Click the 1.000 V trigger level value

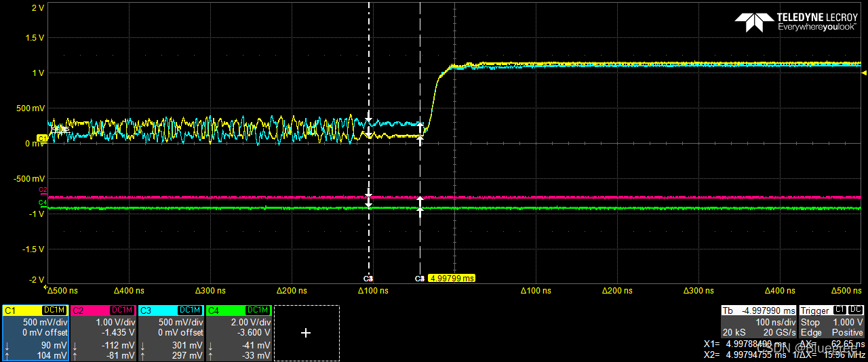(x=848, y=323)
